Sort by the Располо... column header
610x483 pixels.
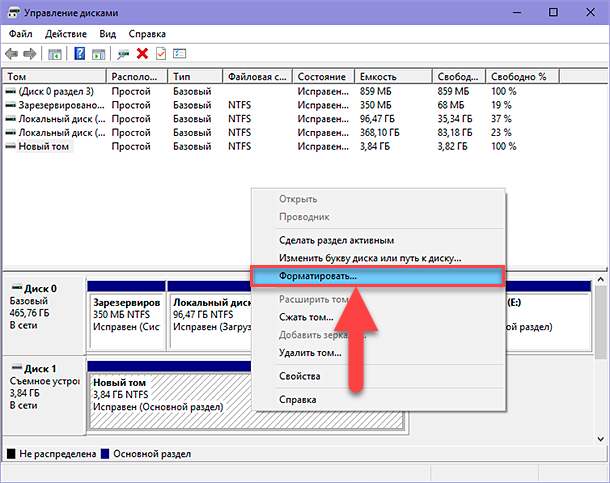coord(137,77)
